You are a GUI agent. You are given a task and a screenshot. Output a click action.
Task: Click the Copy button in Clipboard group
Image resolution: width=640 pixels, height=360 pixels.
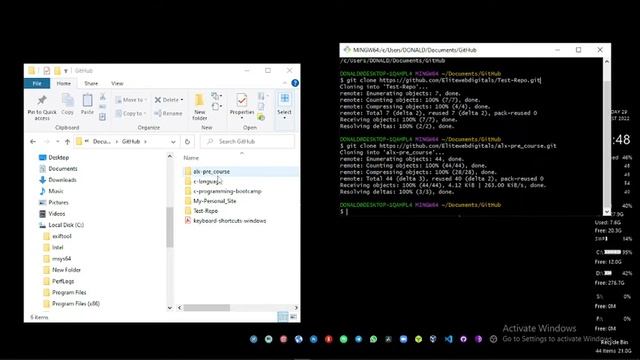(x=67, y=104)
